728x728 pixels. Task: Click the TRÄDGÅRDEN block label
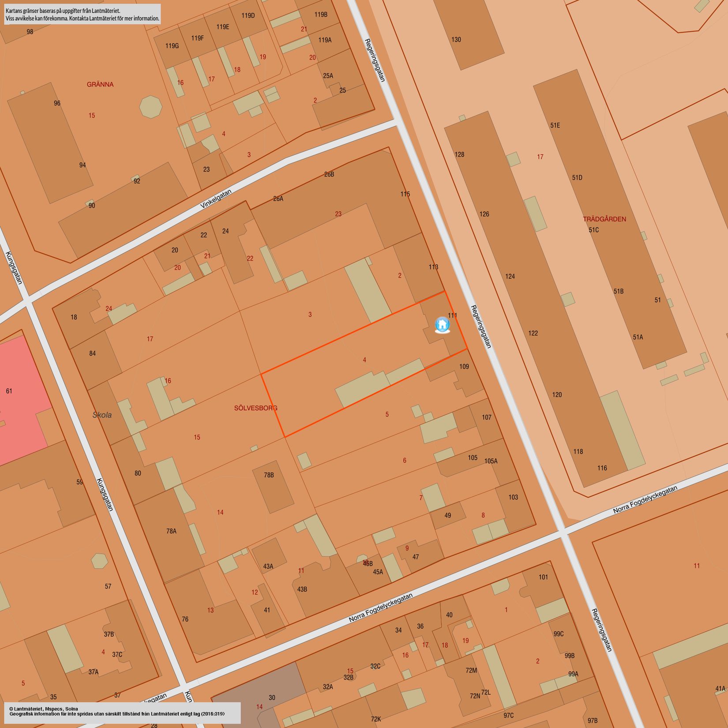[604, 219]
